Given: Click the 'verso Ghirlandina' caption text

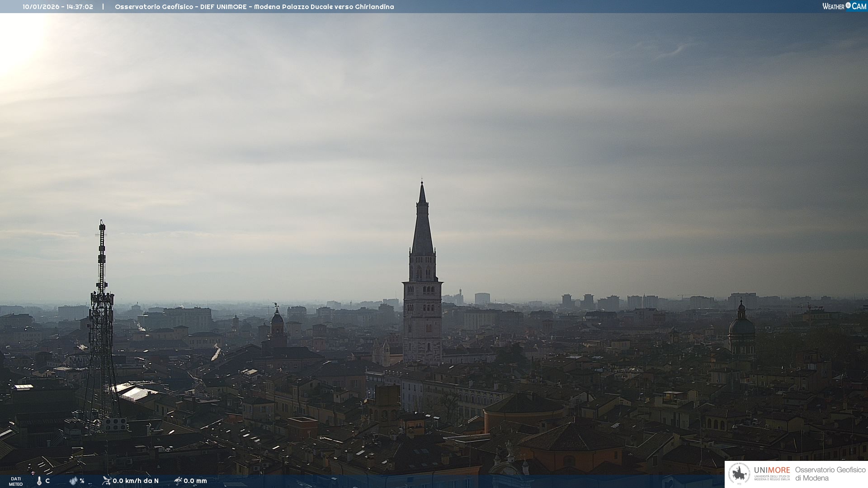Looking at the screenshot, I should 364,7.
